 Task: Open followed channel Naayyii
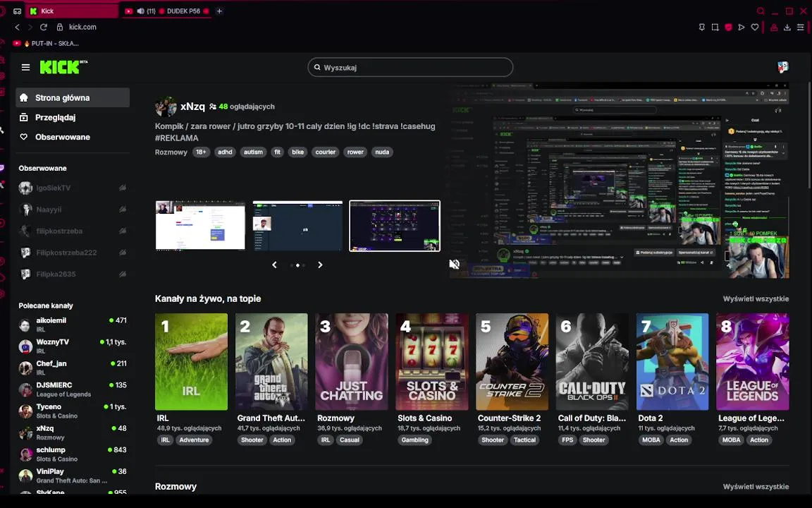pyautogui.click(x=73, y=210)
